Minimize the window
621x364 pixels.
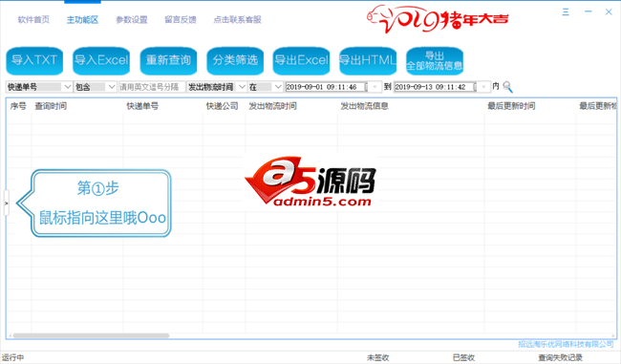[x=589, y=11]
